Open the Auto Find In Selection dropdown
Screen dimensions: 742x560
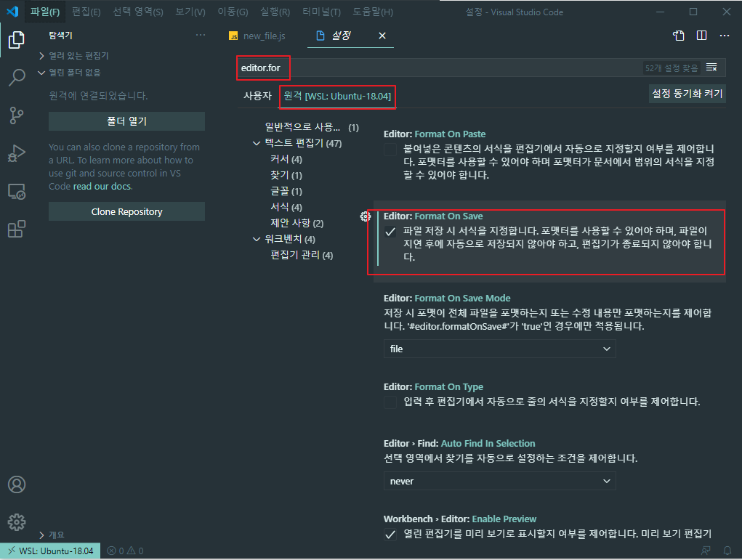tap(500, 481)
